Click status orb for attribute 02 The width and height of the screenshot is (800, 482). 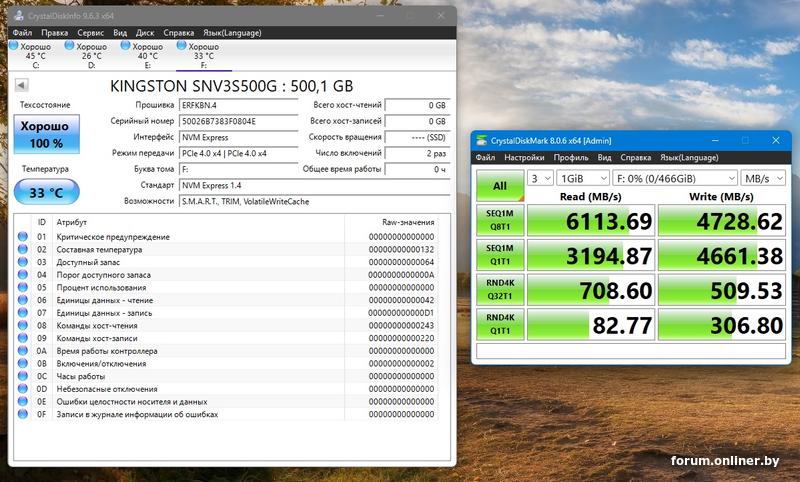[x=22, y=249]
